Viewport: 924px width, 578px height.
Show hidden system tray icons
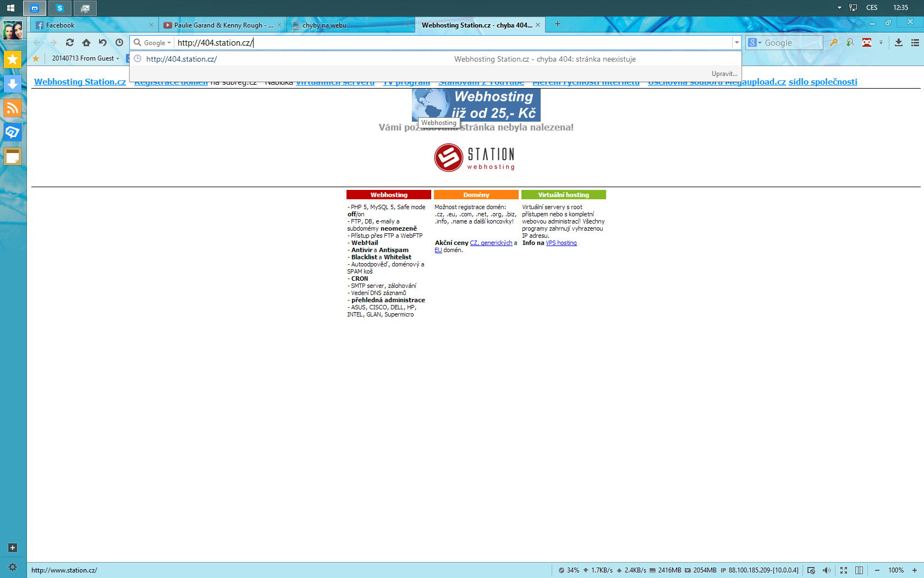(839, 8)
